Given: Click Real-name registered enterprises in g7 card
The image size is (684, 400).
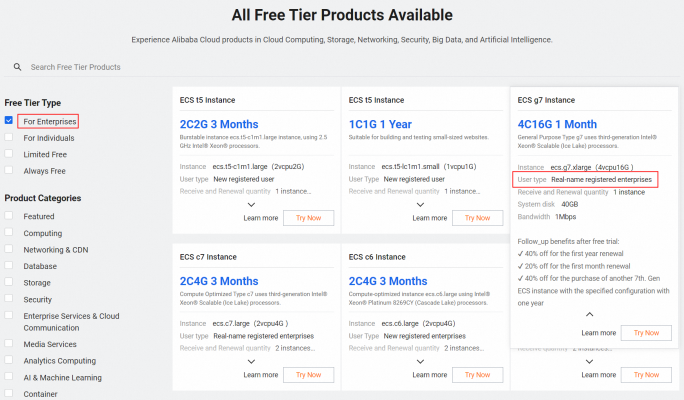Looking at the screenshot, I should [x=601, y=180].
